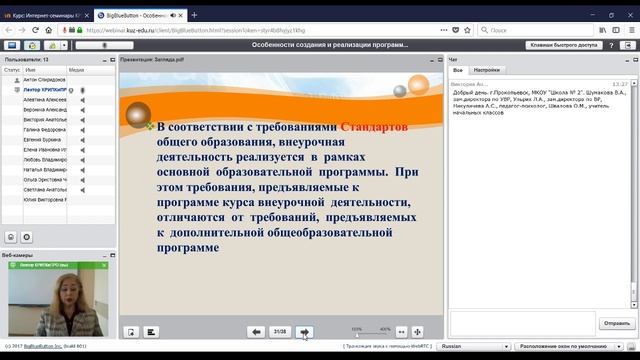The image size is (640, 360).
Task: Switch to the Курс Интернет-семинары browser tab
Action: pyautogui.click(x=47, y=16)
